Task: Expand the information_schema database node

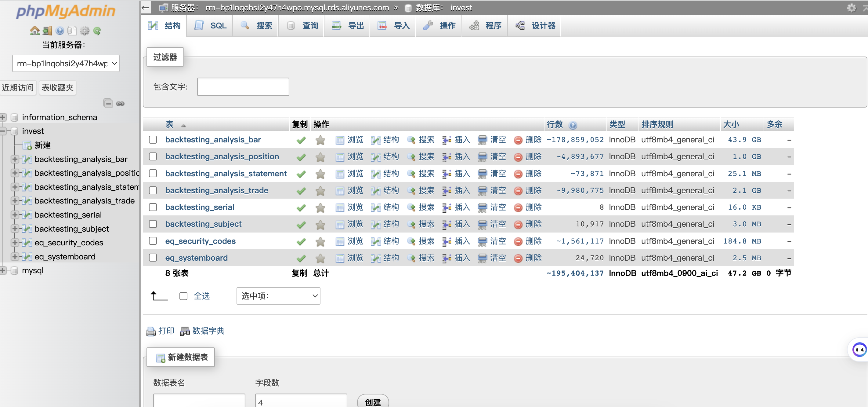Action: [3, 117]
